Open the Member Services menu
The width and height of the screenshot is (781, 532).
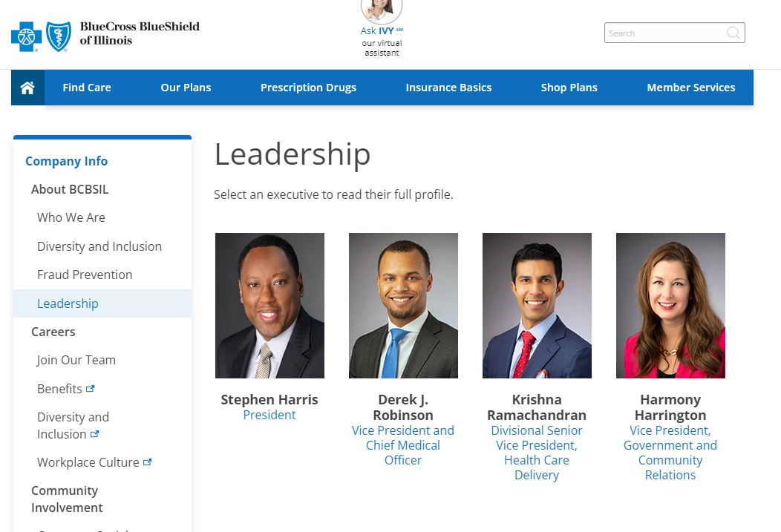pos(691,88)
